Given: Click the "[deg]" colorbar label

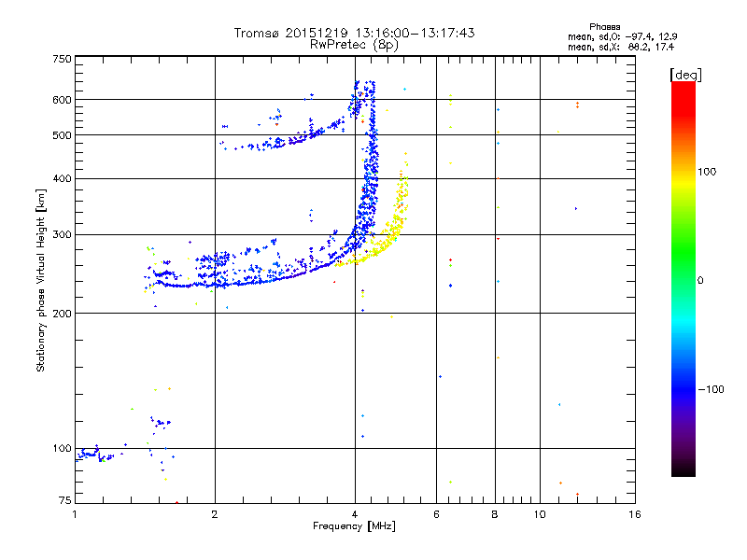Looking at the screenshot, I should pos(685,75).
